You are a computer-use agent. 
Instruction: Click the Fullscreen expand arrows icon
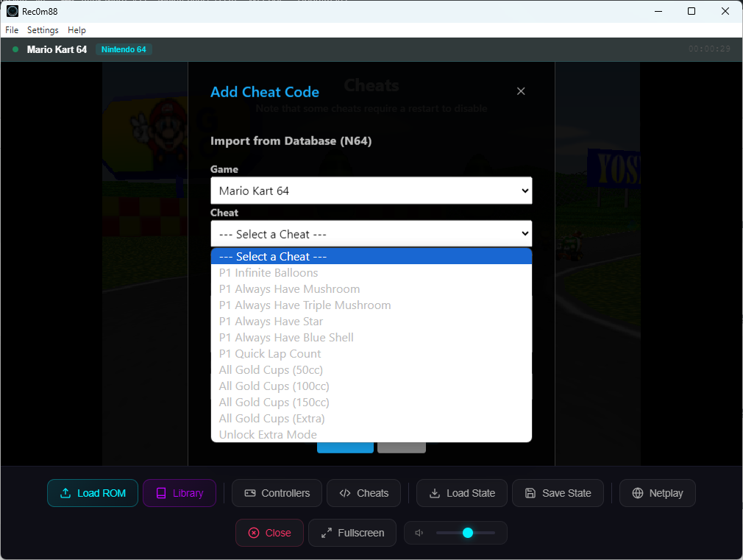327,533
